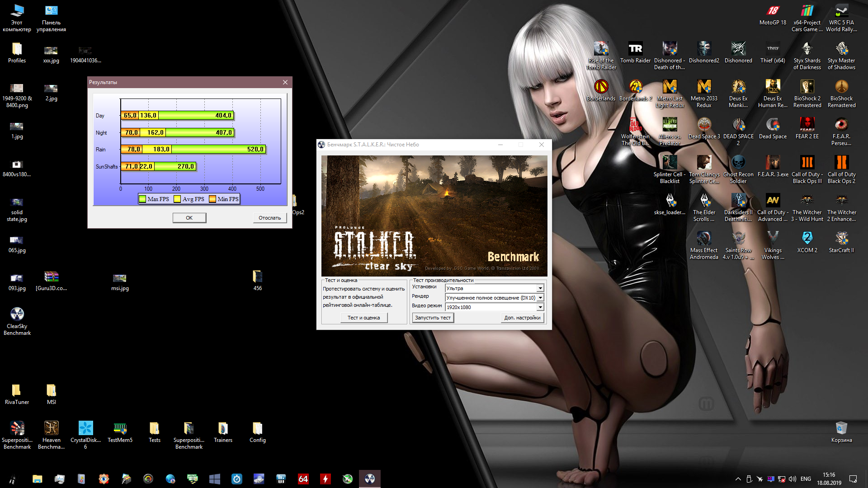Expand the Рендер renderer dropdown
This screenshot has width=868, height=488.
click(540, 298)
